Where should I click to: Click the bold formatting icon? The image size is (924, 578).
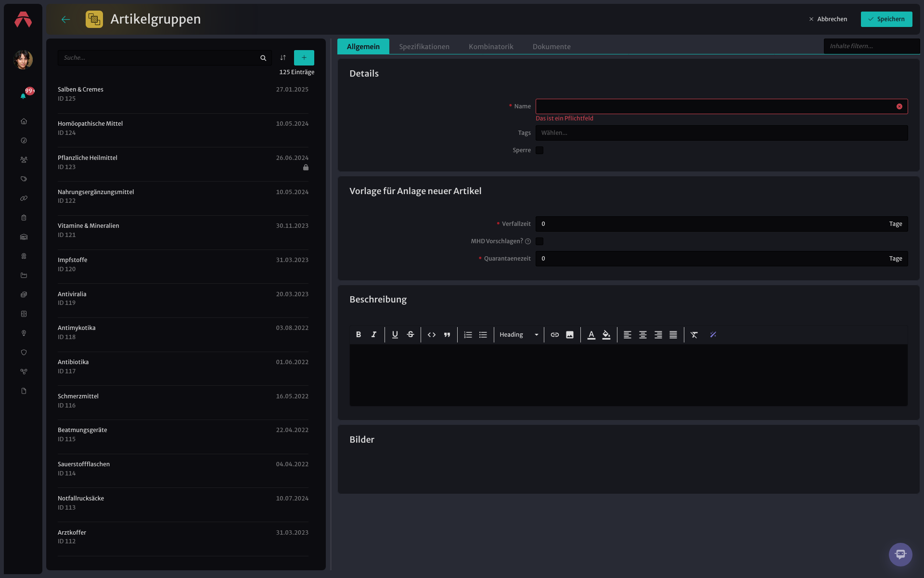pyautogui.click(x=358, y=335)
